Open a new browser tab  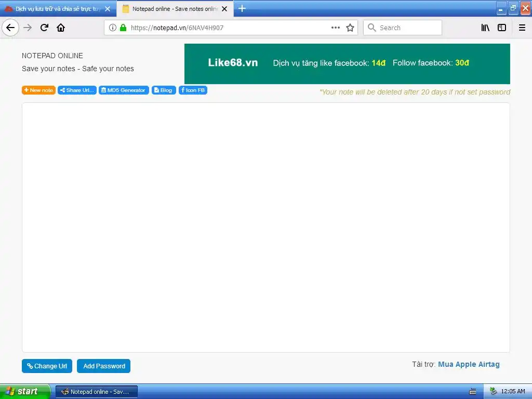[x=242, y=8]
